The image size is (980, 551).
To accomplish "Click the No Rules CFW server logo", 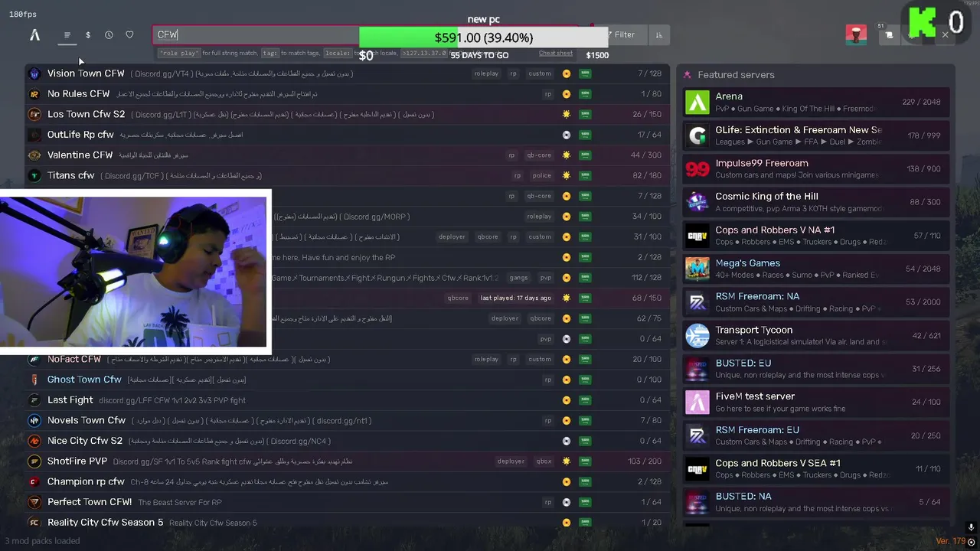I will click(x=34, y=94).
